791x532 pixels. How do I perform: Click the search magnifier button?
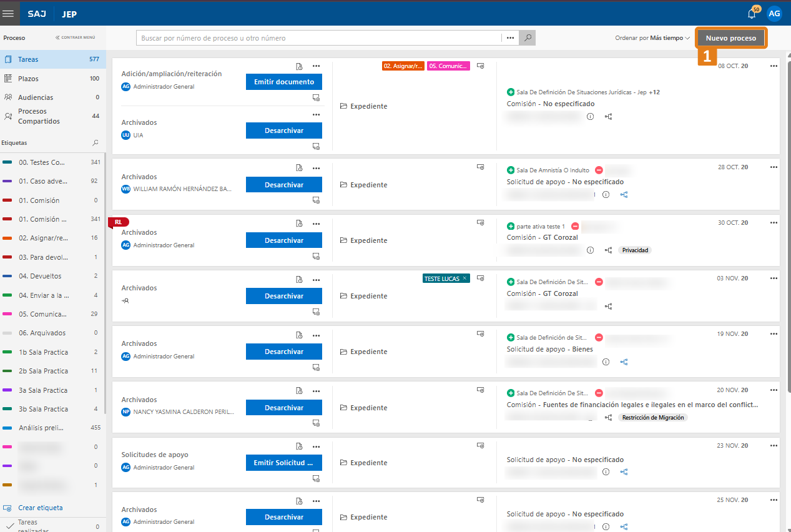[x=528, y=38]
